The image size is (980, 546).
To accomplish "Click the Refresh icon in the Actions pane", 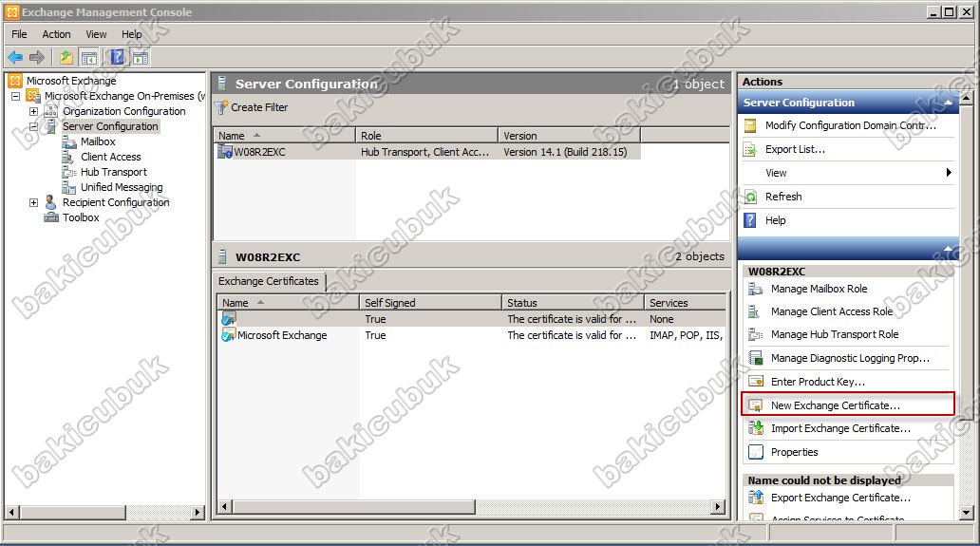I will coord(750,197).
